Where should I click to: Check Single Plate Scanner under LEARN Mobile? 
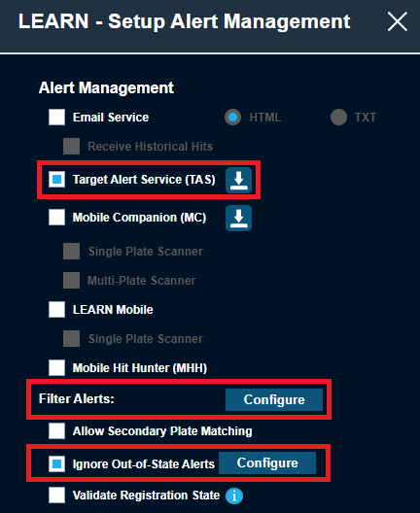[x=71, y=339]
